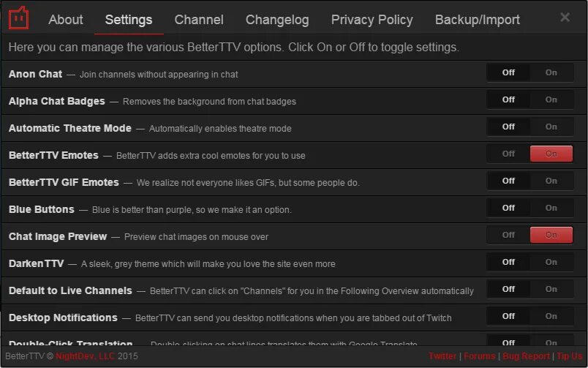Image resolution: width=588 pixels, height=368 pixels.
Task: View the Privacy Policy tab
Action: tap(372, 20)
